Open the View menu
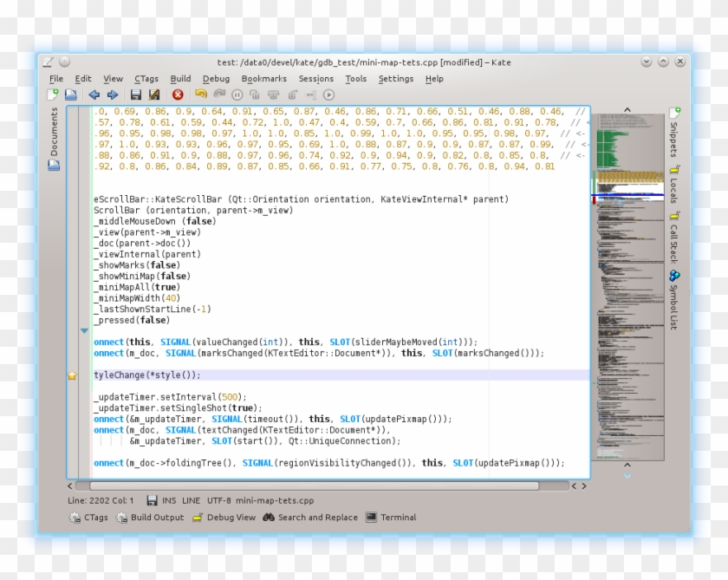The image size is (728, 580). point(113,79)
